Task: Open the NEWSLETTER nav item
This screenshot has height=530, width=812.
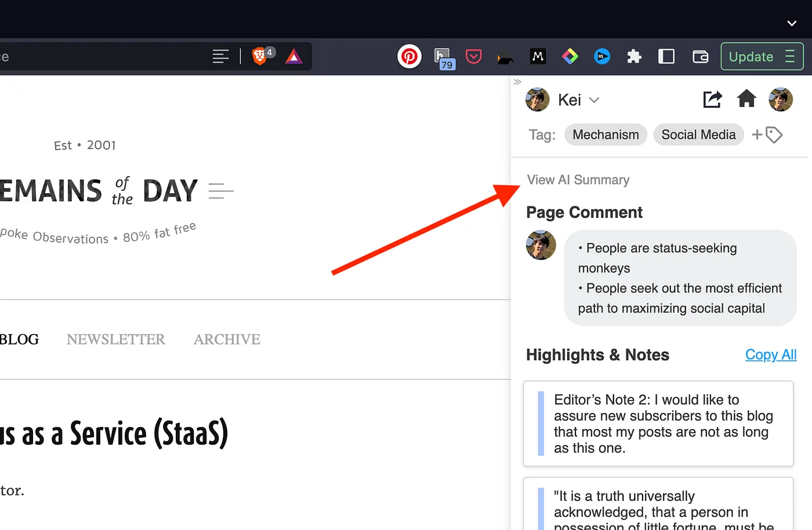Action: point(116,339)
